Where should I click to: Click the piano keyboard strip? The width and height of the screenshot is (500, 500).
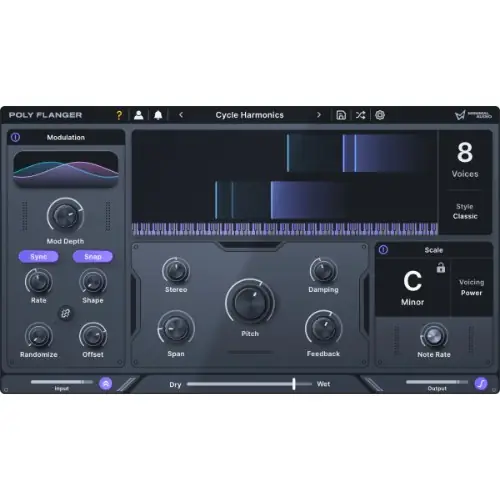point(285,229)
